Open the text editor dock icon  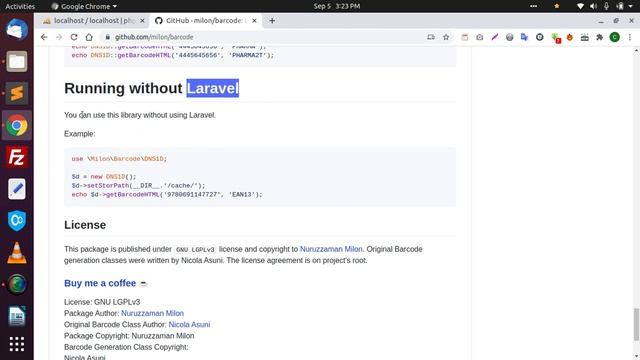click(x=17, y=189)
